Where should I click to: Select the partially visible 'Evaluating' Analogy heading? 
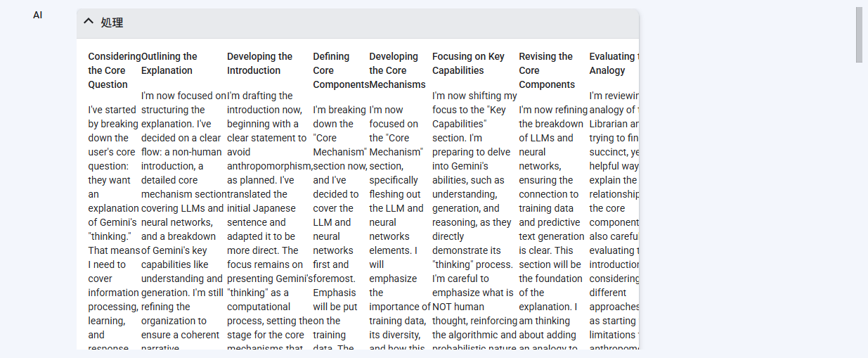(614, 63)
